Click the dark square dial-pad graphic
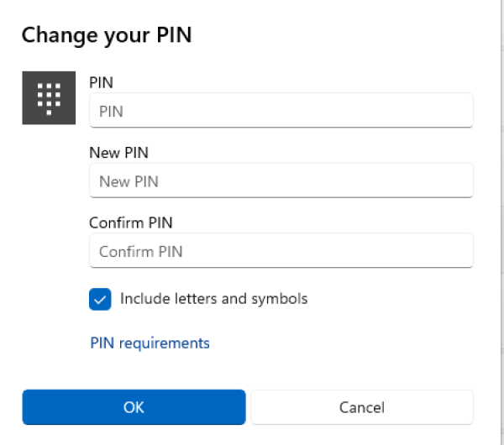The height and width of the screenshot is (445, 504). click(49, 98)
